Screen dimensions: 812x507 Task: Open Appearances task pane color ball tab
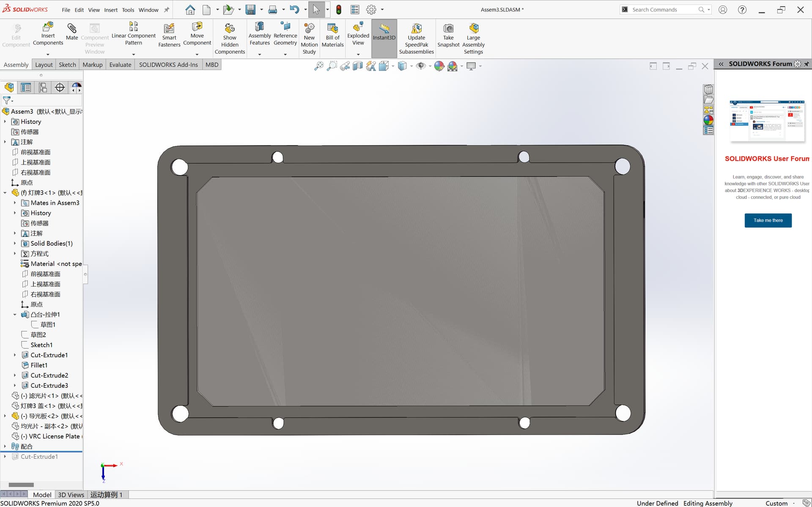tap(708, 120)
